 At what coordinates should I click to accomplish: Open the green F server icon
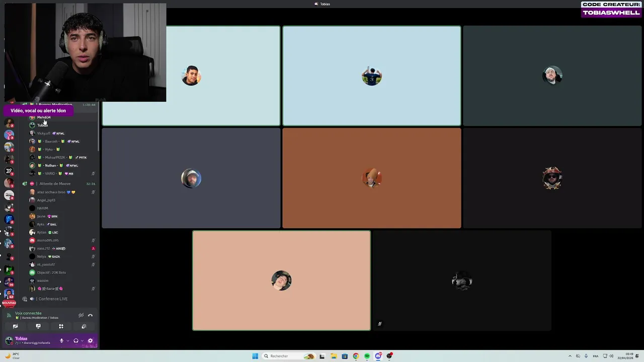pyautogui.click(x=9, y=270)
